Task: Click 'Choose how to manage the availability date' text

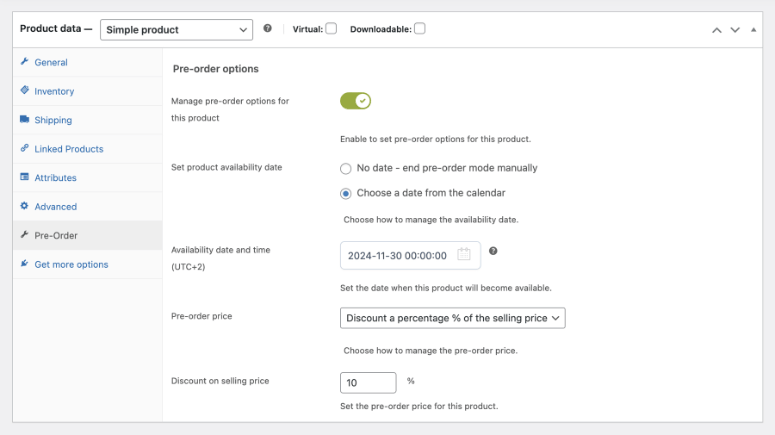Action: pyautogui.click(x=431, y=219)
